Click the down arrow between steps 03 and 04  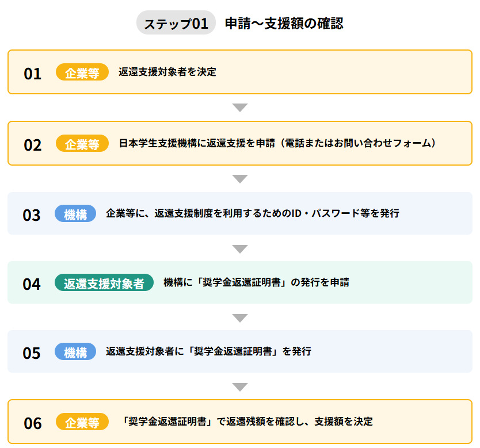240,248
